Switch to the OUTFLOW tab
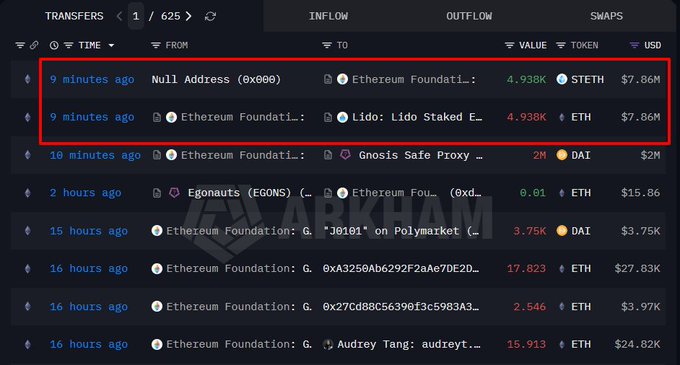The image size is (680, 365). [469, 16]
